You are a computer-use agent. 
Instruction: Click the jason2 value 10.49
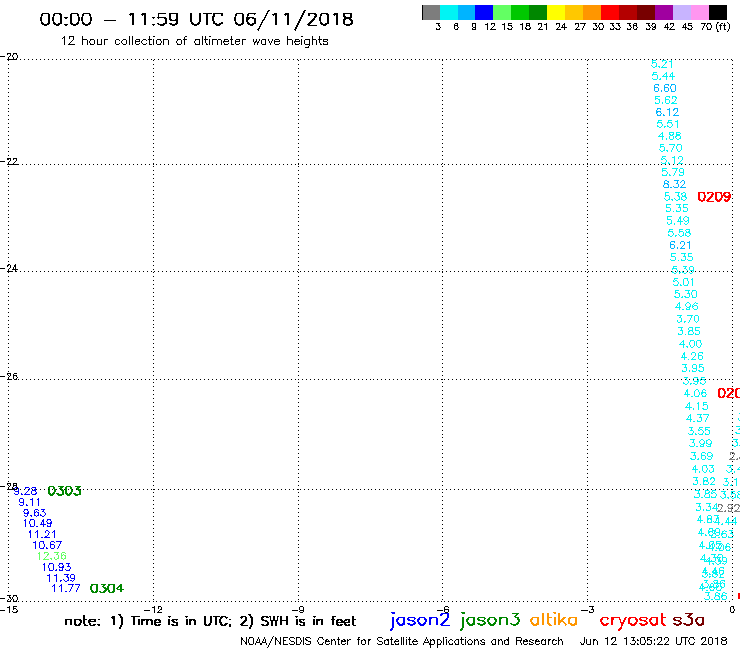37,523
